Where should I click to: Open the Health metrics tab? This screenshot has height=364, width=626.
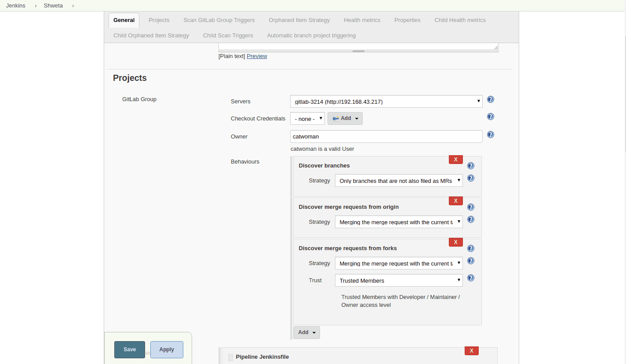[362, 20]
